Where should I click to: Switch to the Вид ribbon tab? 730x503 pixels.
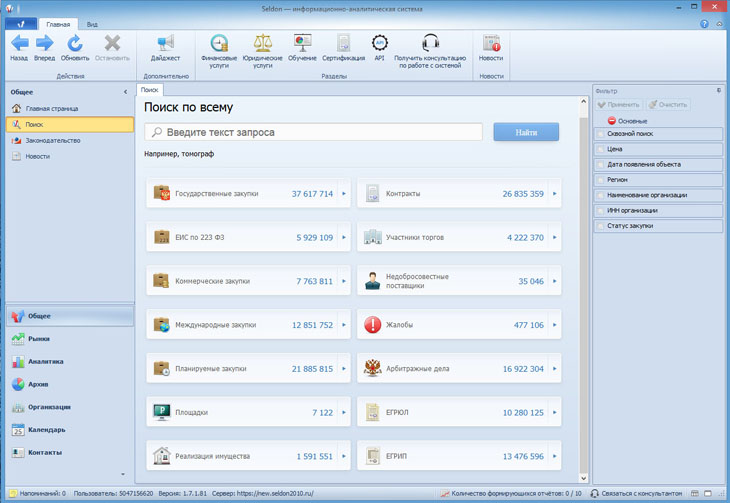92,23
